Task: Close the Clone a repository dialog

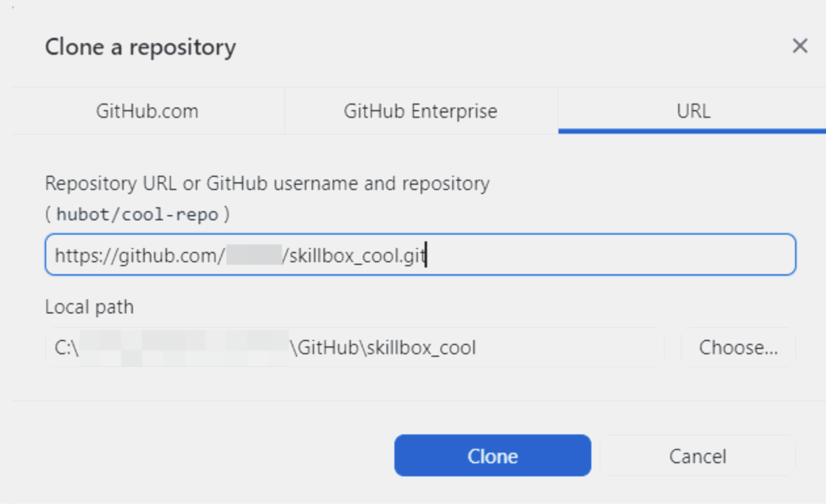Action: pos(800,46)
